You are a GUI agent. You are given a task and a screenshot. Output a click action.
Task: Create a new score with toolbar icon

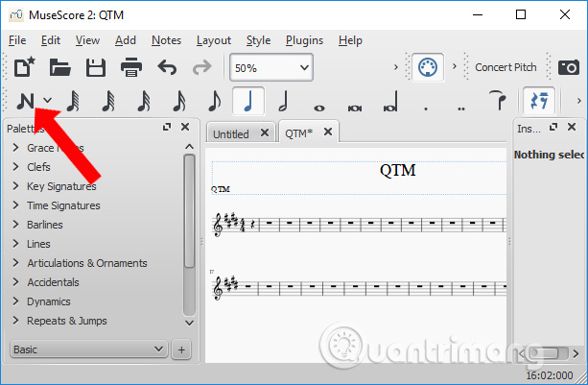[x=24, y=67]
